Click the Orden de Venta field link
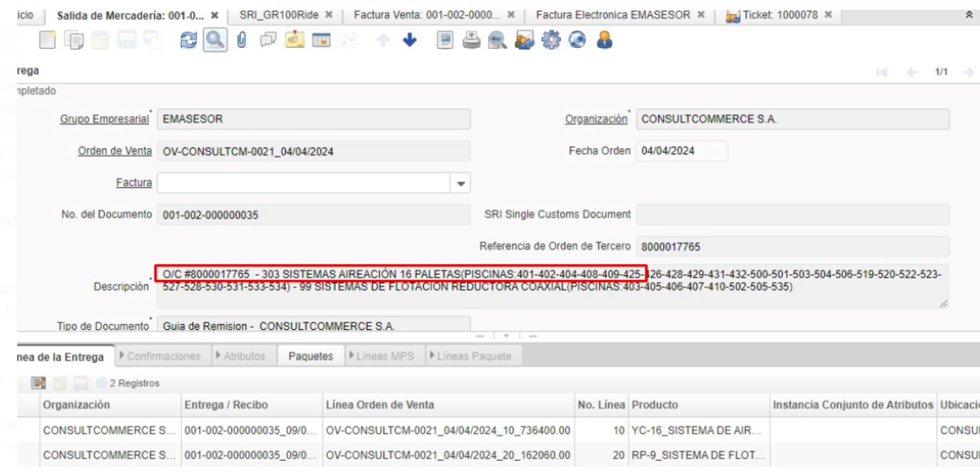This screenshot has height=472, width=980. pyautogui.click(x=116, y=151)
